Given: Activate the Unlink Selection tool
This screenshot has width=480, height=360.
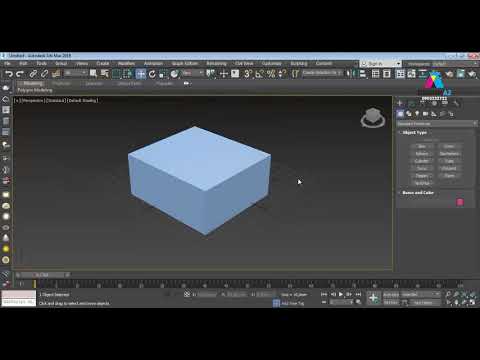Looking at the screenshot, I should pos(44,74).
